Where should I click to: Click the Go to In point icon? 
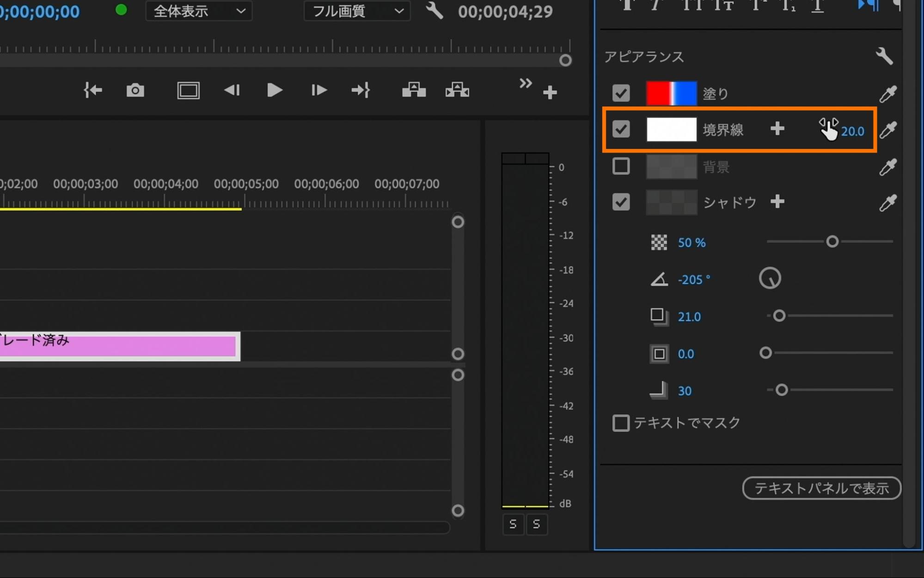pos(93,90)
